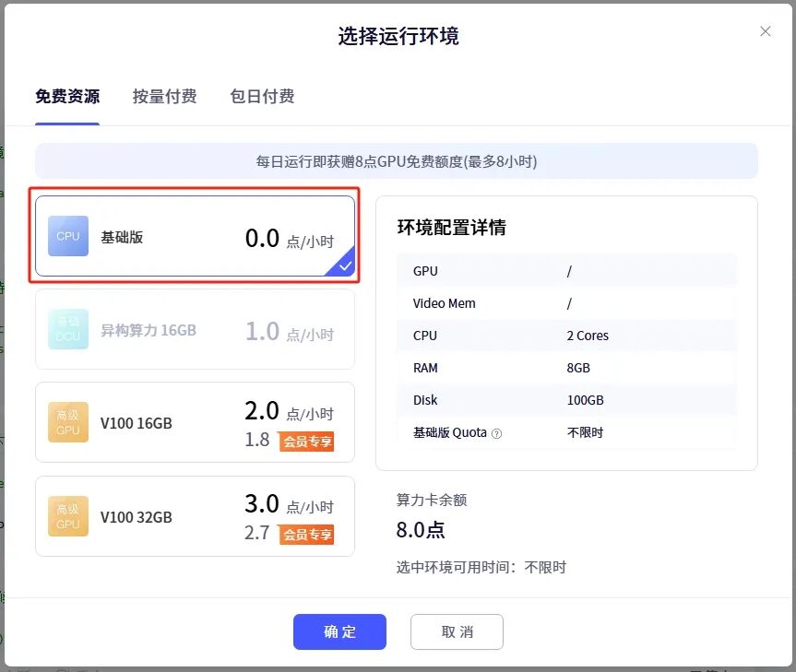796x672 pixels.
Task: Click the help icon next to 基础版 Quota
Action: [497, 433]
